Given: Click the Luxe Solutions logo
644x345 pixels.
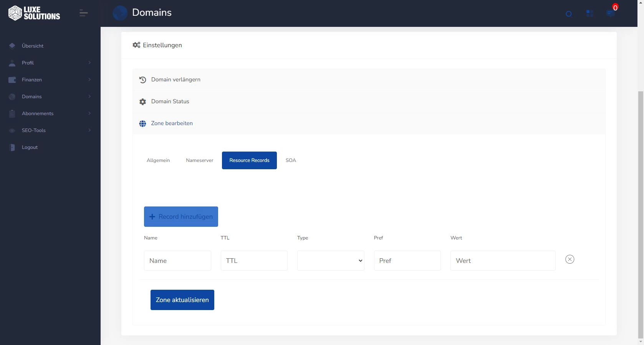Looking at the screenshot, I should pos(34,13).
